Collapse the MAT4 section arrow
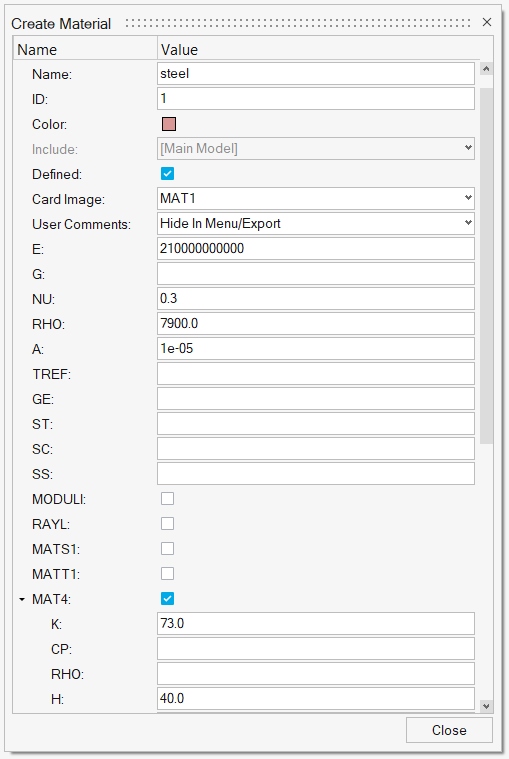509x759 pixels. click(22, 599)
